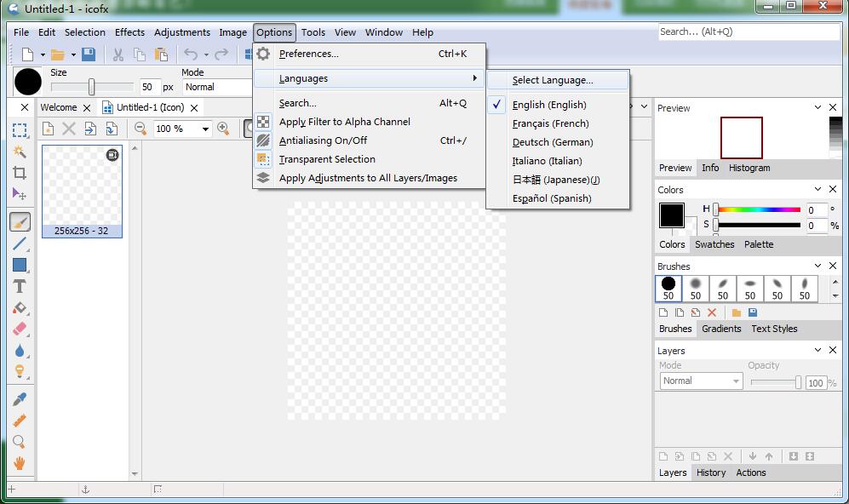The image size is (849, 504).
Task: Expand the Layers Mode Normal dropdown
Action: tap(736, 381)
